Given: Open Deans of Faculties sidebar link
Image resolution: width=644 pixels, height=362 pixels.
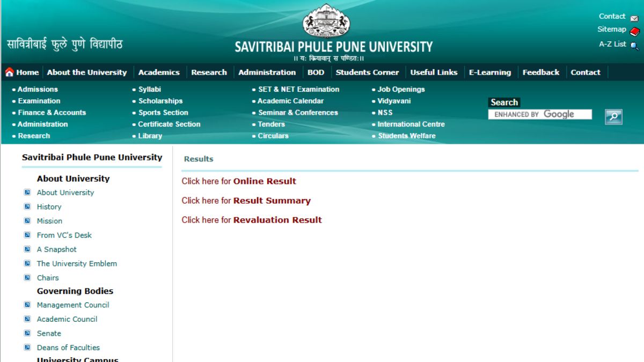Looking at the screenshot, I should pos(68,348).
